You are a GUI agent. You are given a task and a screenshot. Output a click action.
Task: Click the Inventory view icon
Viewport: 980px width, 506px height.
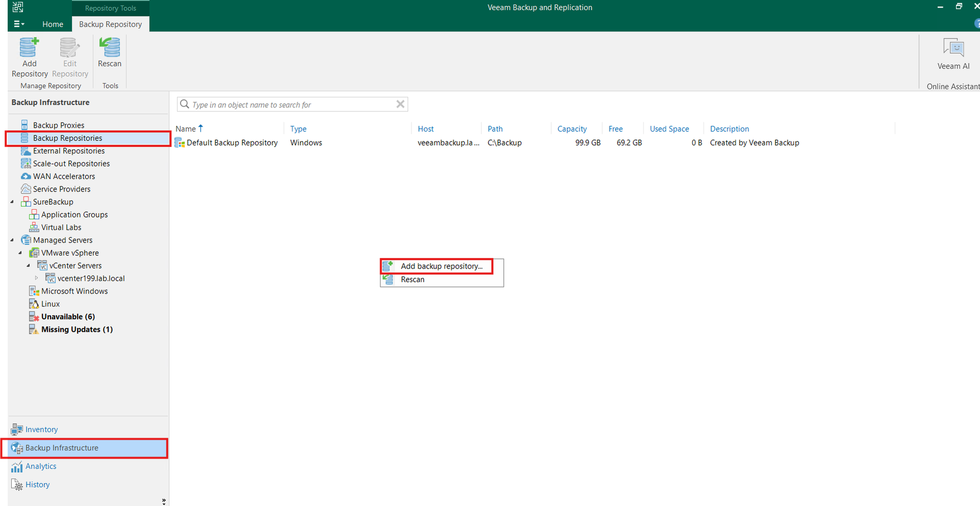(17, 429)
